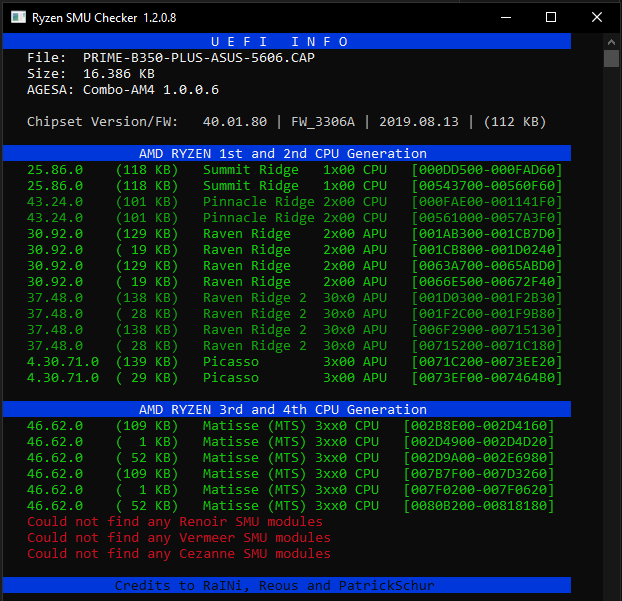
Task: Click AMD RYZEN 1st and 2nd CPU Generation header
Action: pos(287,153)
